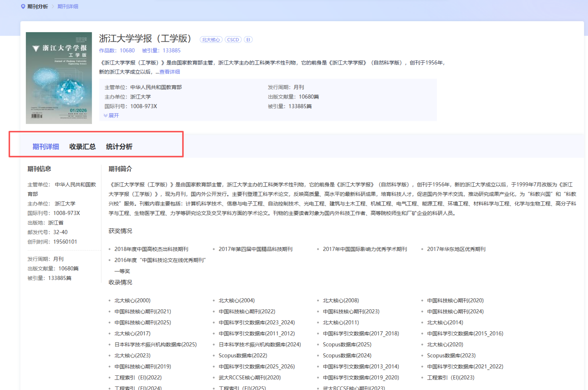Screen dimensions: 588x390
Task: Click index entry 武大RCCSE核心期刊(2020)
Action: (x=250, y=378)
